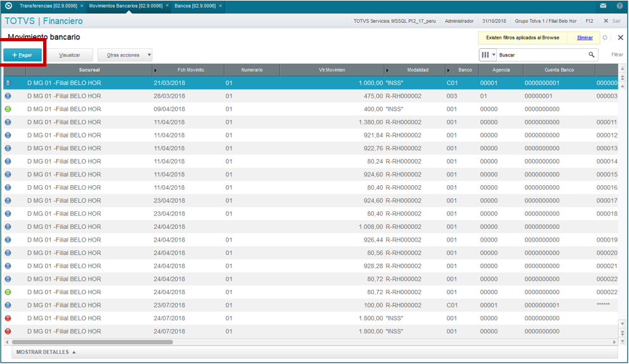Click Agencia column header
The width and height of the screenshot is (629, 364).
501,70
